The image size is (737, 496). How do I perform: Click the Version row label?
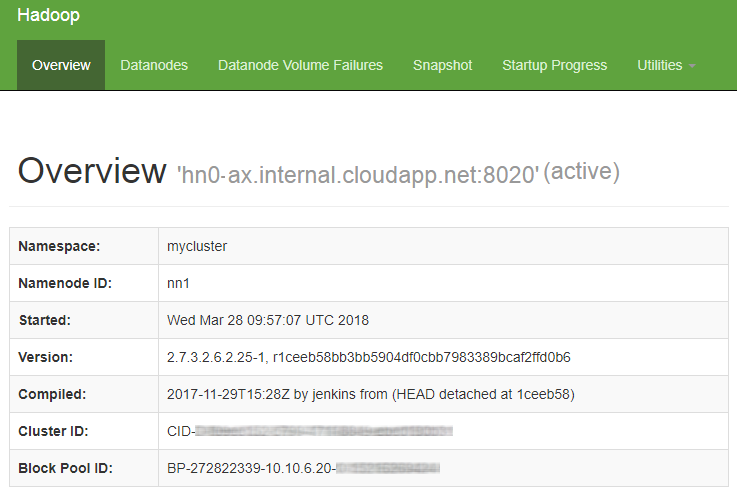46,357
